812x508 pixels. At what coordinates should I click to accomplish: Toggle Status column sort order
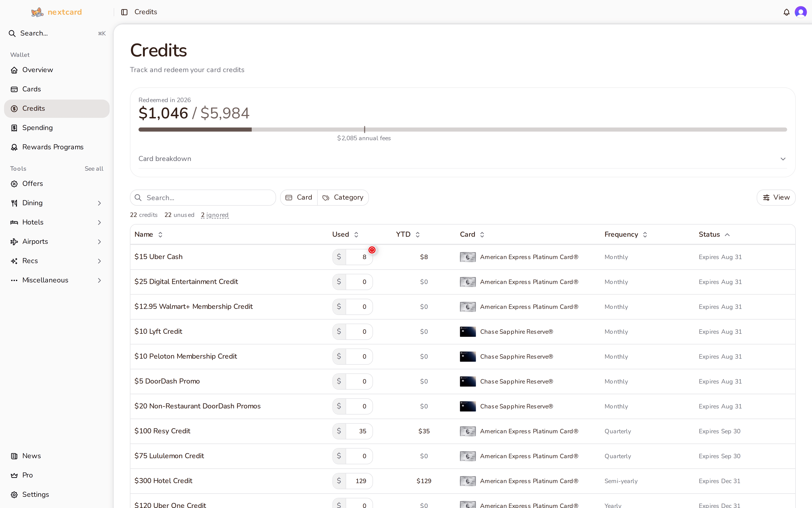click(714, 235)
